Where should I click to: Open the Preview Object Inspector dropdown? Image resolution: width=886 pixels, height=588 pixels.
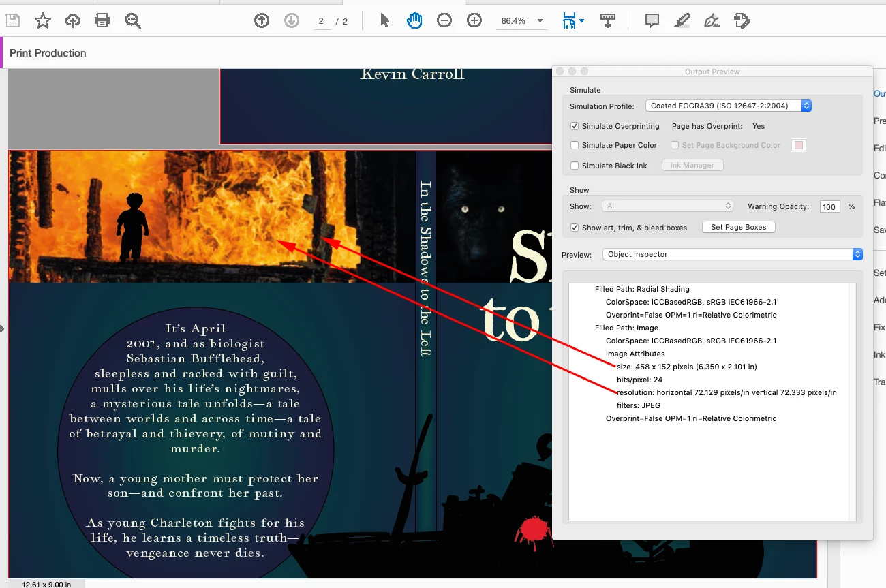[733, 254]
